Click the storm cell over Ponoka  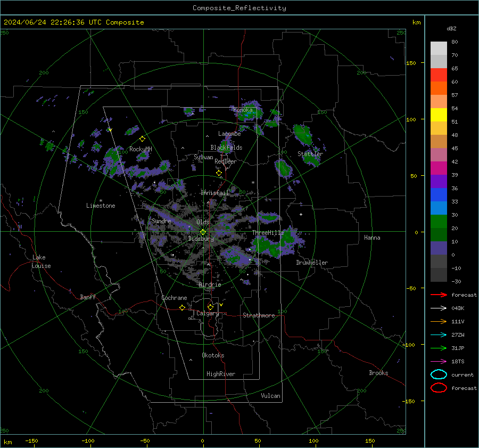coord(250,111)
